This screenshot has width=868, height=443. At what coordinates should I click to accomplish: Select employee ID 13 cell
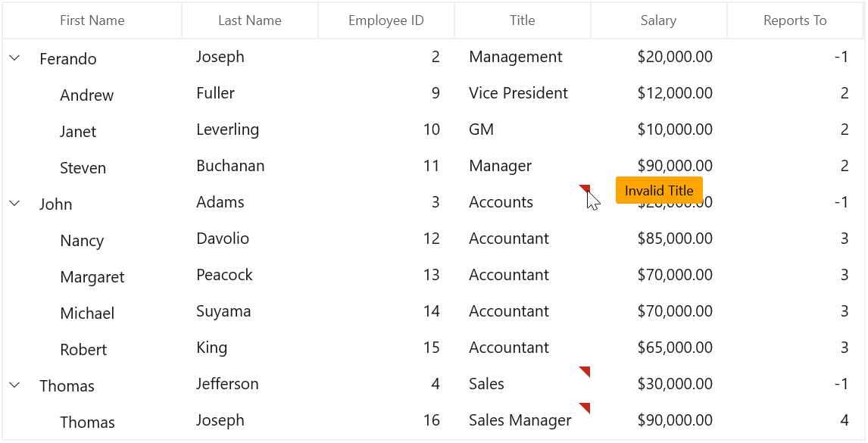pos(386,275)
